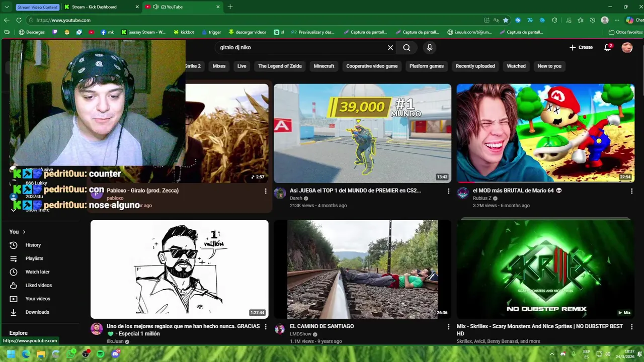Select the Mixes filter chip
This screenshot has width=644, height=362.
point(219,66)
